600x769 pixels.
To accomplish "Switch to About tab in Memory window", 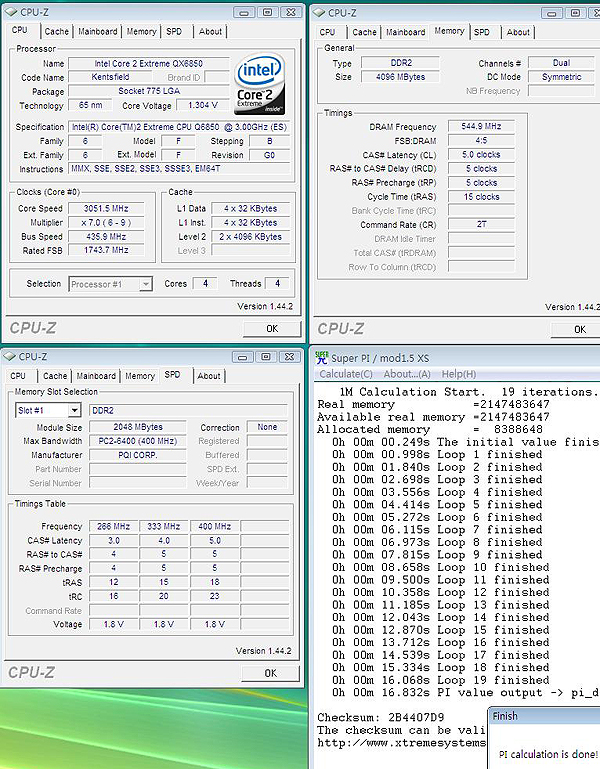I will click(x=519, y=32).
